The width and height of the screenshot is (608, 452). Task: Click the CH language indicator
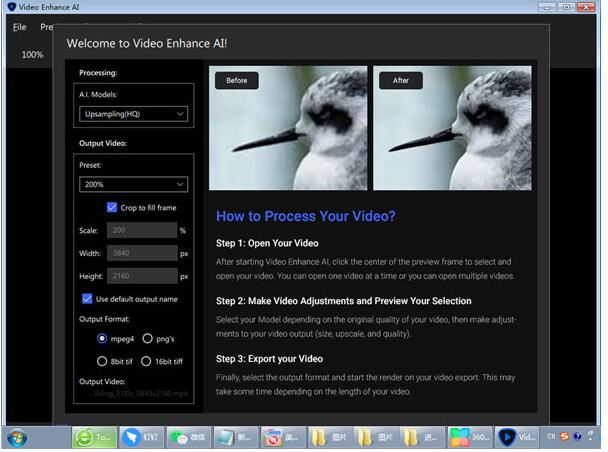tap(551, 436)
